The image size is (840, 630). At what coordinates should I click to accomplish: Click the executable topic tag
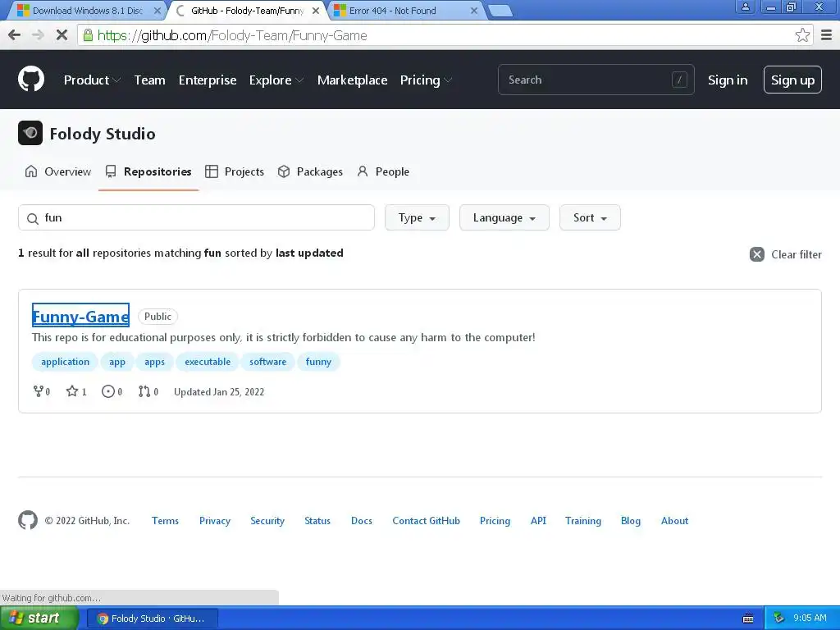tap(208, 362)
